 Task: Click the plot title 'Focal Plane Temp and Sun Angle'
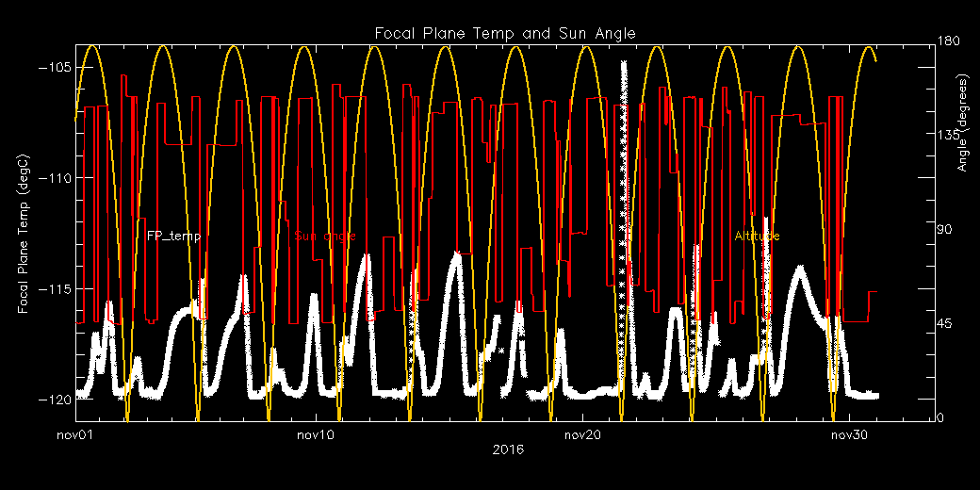pyautogui.click(x=505, y=34)
